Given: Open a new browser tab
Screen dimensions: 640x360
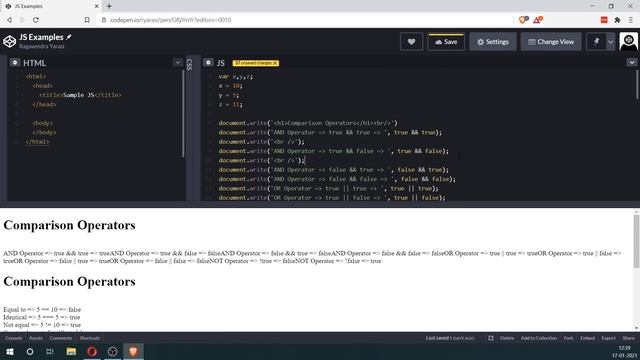Looking at the screenshot, I should pos(109,6).
